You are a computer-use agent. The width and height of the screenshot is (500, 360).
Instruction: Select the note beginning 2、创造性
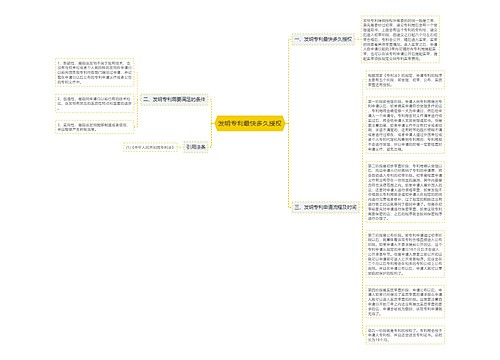coord(95,103)
